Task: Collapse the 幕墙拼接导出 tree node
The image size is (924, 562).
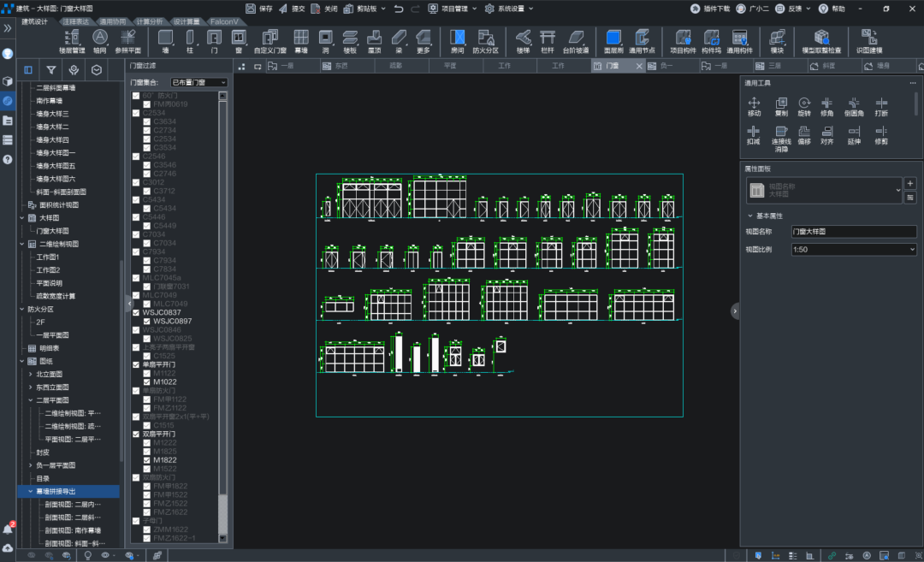Action: point(31,491)
